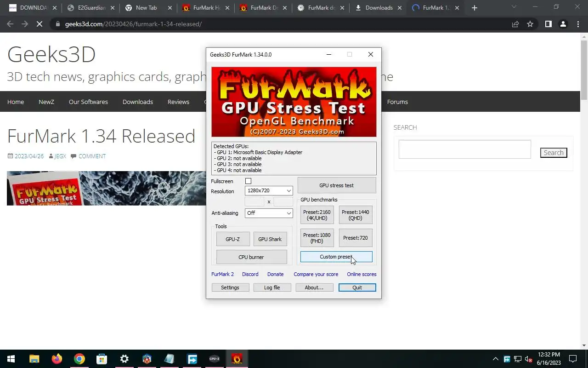Open the JEGX author link
The width and height of the screenshot is (588, 368).
60,156
